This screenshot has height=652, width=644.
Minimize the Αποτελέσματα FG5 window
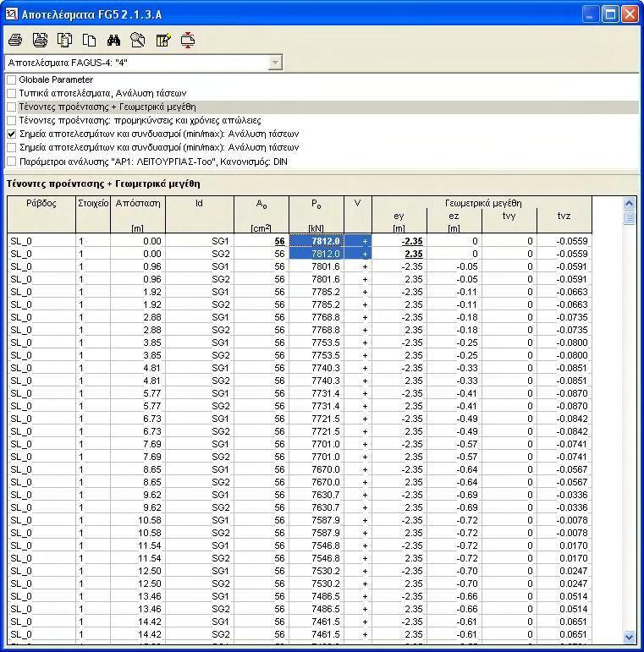590,14
